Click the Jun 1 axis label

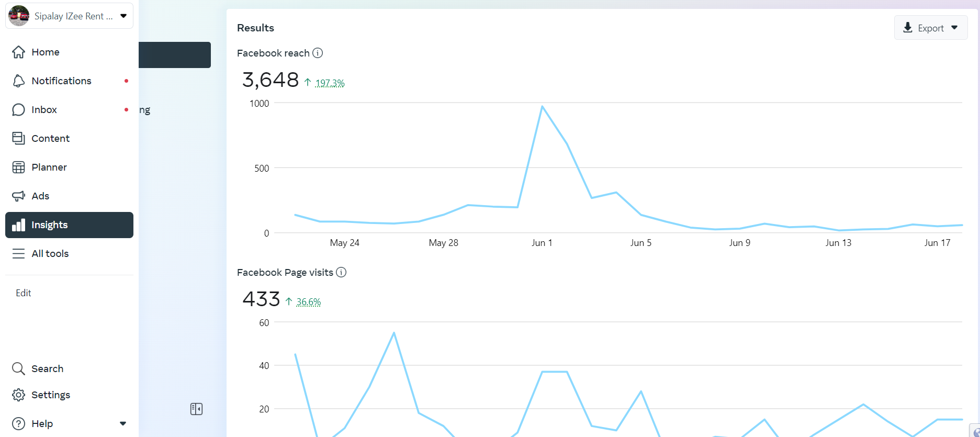(x=542, y=243)
